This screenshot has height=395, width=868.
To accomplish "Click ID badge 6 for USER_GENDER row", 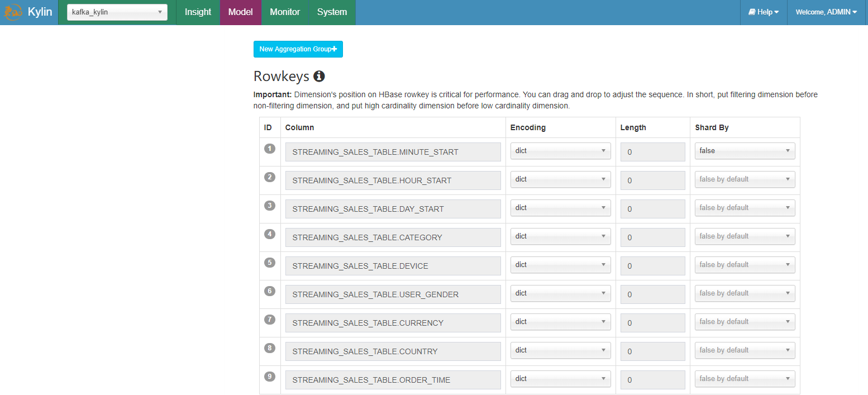I will (x=270, y=291).
